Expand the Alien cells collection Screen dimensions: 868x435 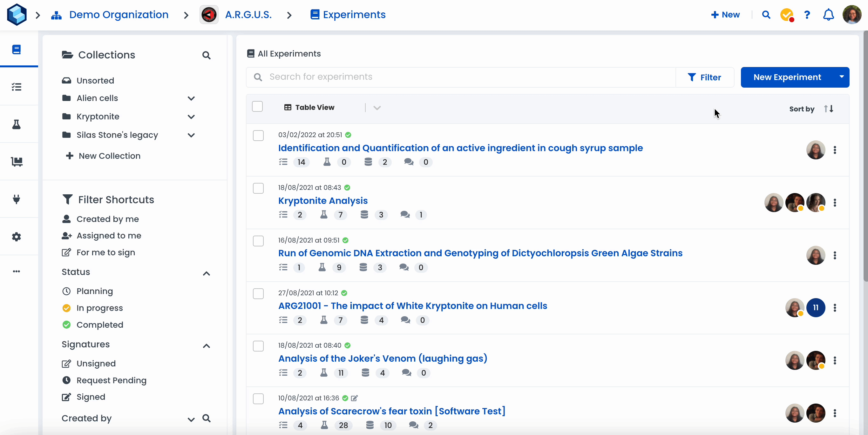tap(191, 98)
